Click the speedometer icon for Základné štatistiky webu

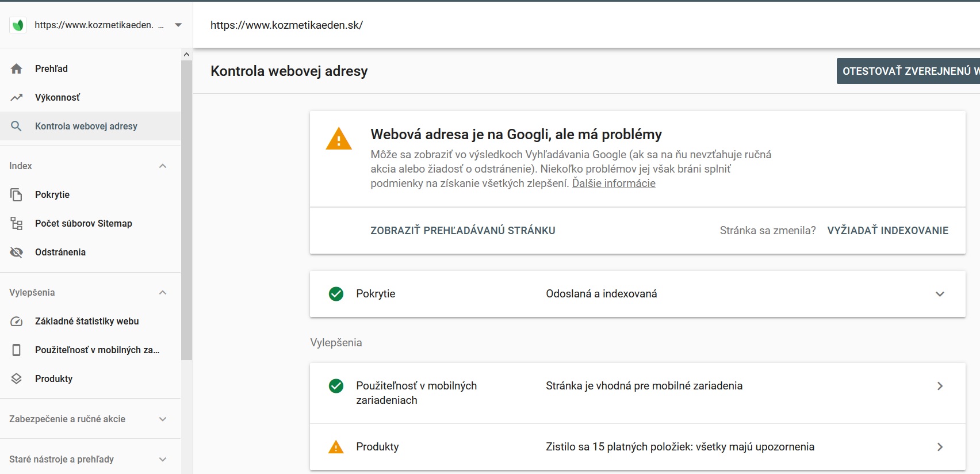click(17, 321)
